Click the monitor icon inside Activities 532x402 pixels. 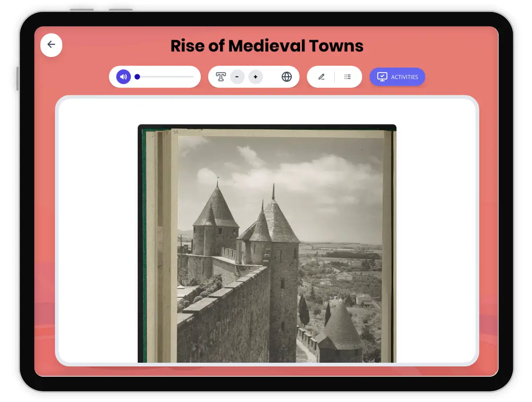coord(382,77)
